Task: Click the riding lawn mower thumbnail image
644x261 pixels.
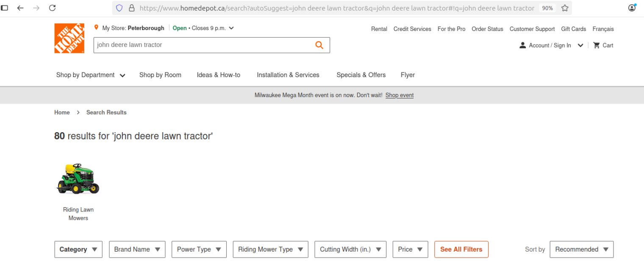Action: tap(78, 179)
